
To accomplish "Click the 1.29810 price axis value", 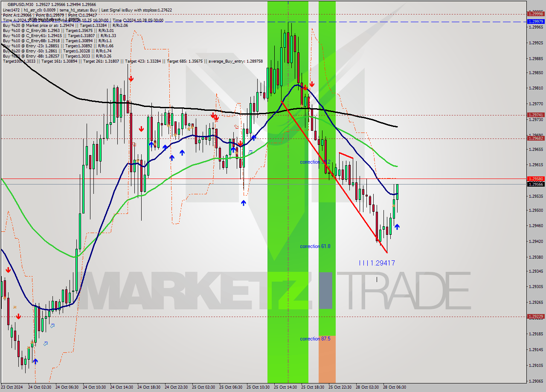I will pyautogui.click(x=536, y=88).
